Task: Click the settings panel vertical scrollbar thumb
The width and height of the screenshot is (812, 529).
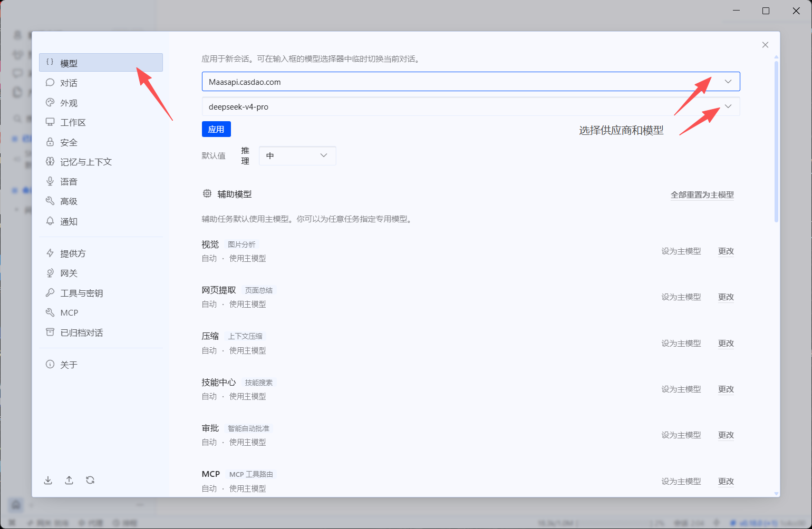Action: point(776,141)
